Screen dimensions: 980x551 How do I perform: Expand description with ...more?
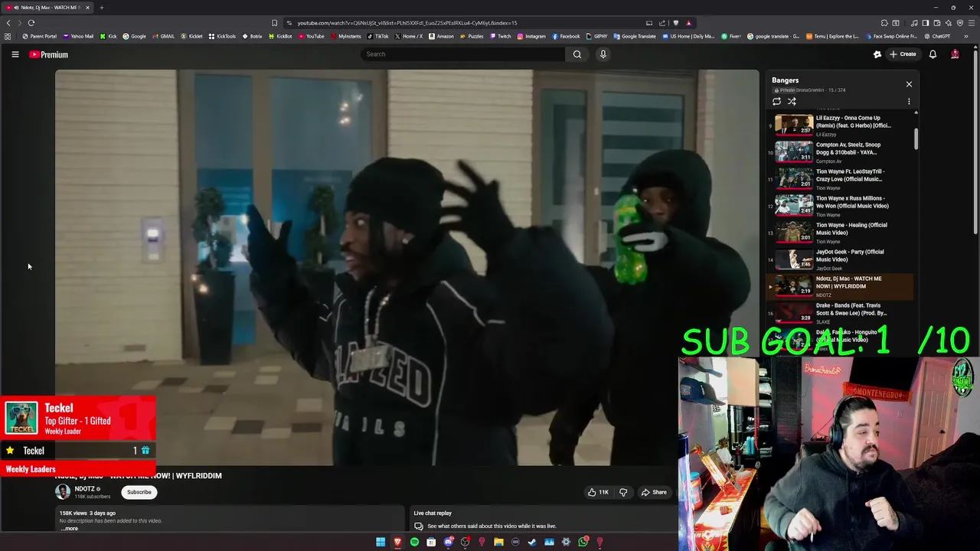[69, 528]
